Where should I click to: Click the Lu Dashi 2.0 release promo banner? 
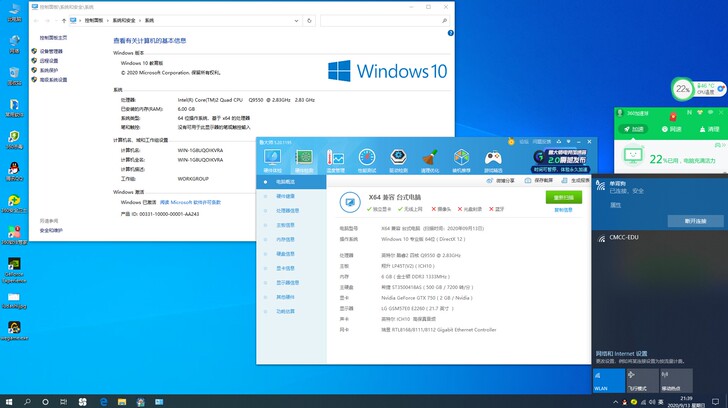[561, 160]
